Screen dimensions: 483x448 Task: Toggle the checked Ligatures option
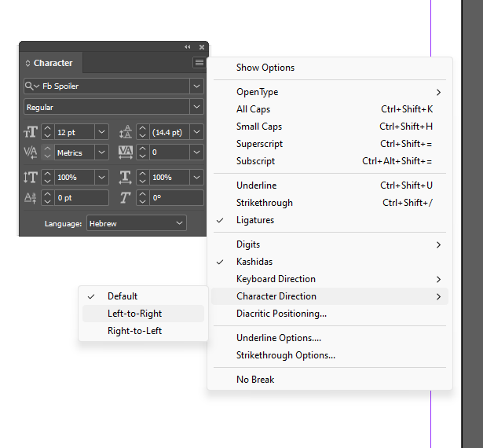(x=255, y=220)
